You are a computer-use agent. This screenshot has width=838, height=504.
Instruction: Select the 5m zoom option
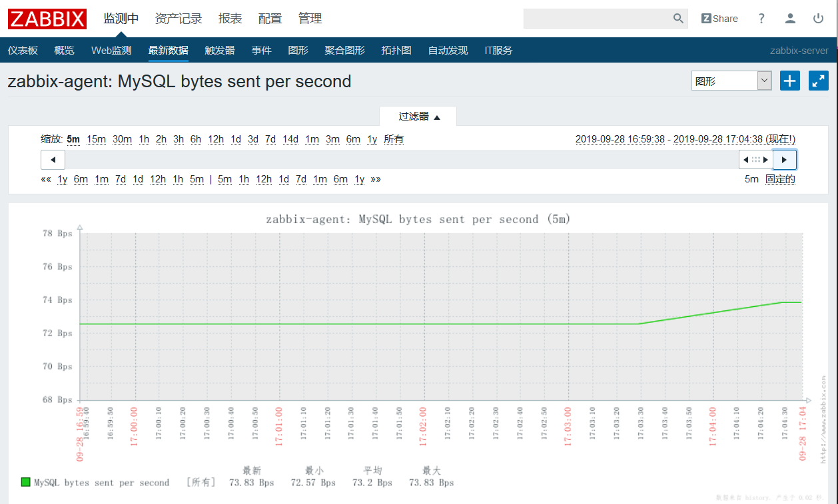(x=73, y=139)
